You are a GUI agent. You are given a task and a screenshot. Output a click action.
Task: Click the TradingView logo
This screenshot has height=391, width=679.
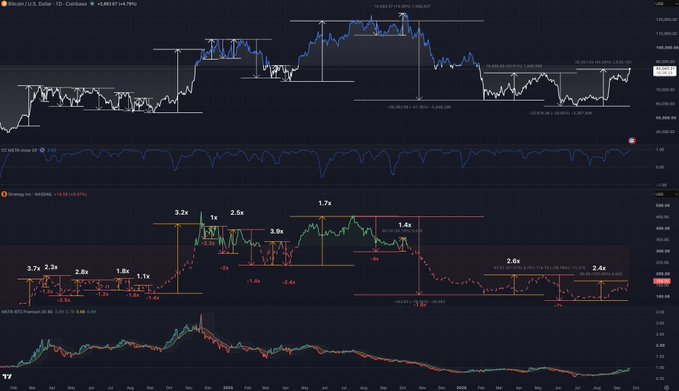(x=7, y=377)
